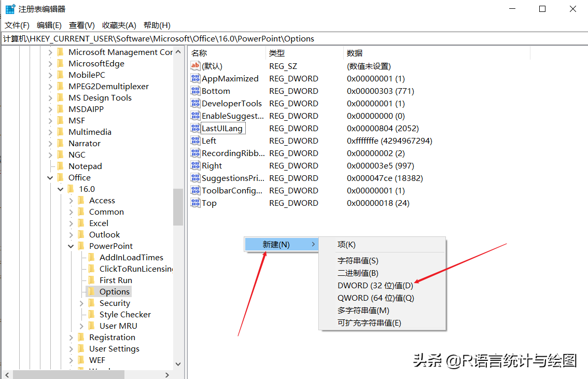This screenshot has width=588, height=379.
Task: Open the 收藏夹(A) menu
Action: pos(119,25)
